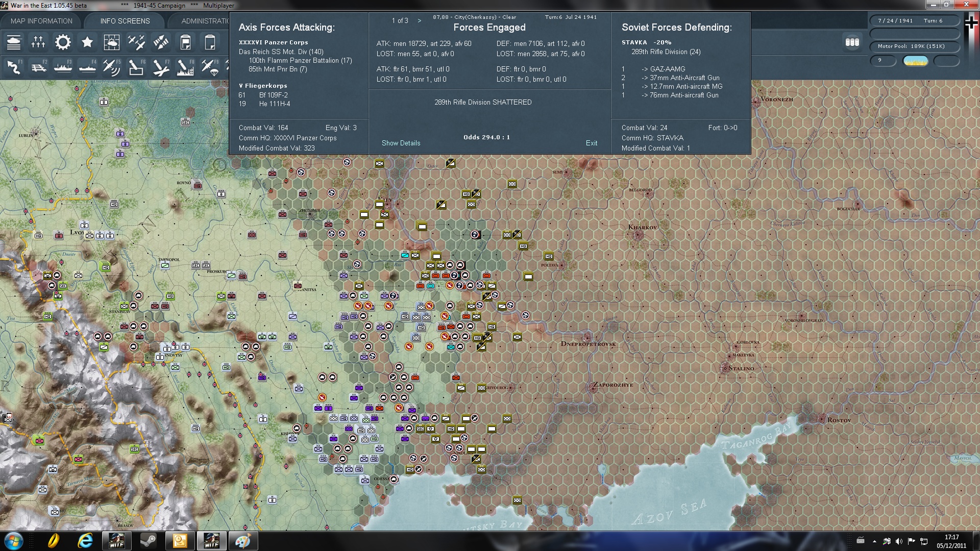Click the '289th Rifle Division SHATTERED' result text

[x=483, y=102]
